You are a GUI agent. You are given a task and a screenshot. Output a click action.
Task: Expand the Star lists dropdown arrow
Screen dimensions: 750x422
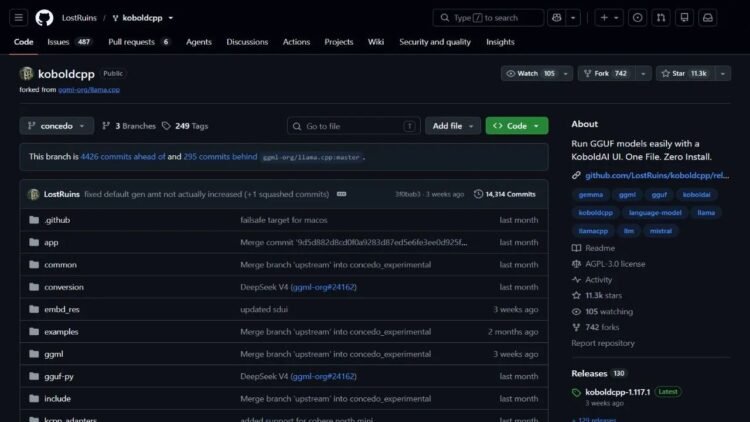(x=723, y=74)
